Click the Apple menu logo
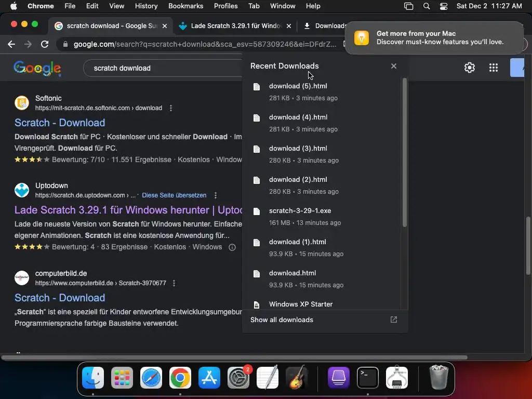The image size is (532, 399). pos(14,6)
